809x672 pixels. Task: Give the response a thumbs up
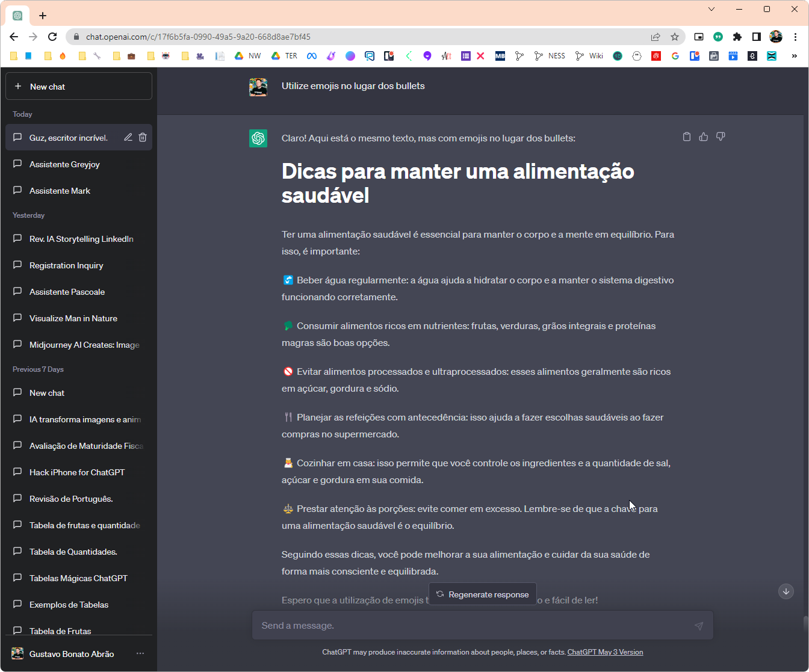pyautogui.click(x=704, y=137)
